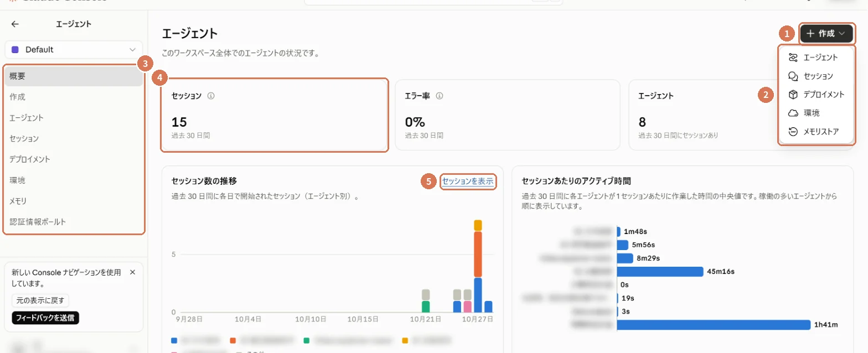
Task: Dismiss the new Console navigation notice
Action: click(132, 272)
